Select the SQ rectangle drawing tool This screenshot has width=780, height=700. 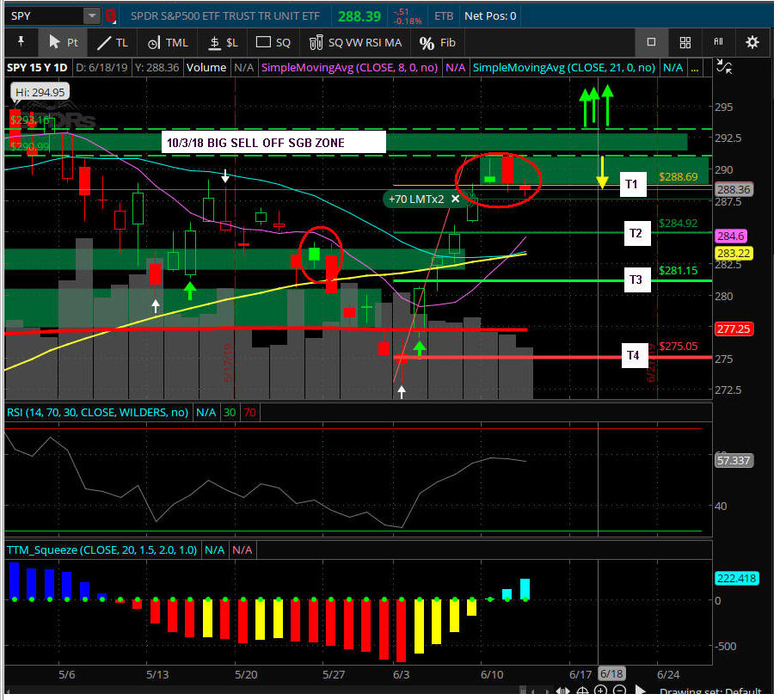pos(274,42)
